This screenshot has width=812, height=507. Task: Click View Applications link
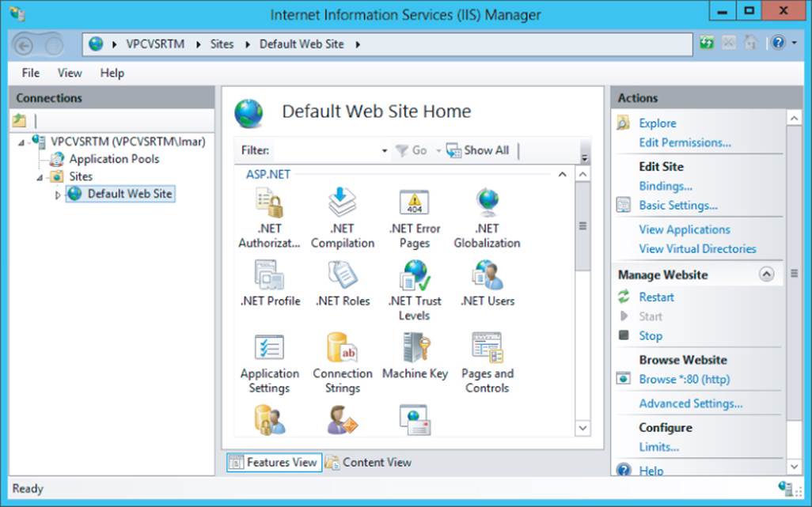click(x=684, y=229)
